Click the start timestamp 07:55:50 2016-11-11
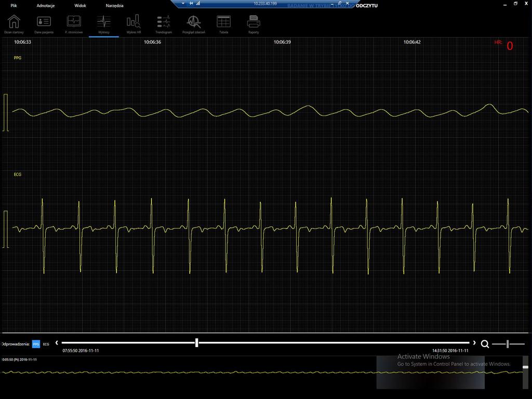Screen dimensions: 532x399 [81, 351]
